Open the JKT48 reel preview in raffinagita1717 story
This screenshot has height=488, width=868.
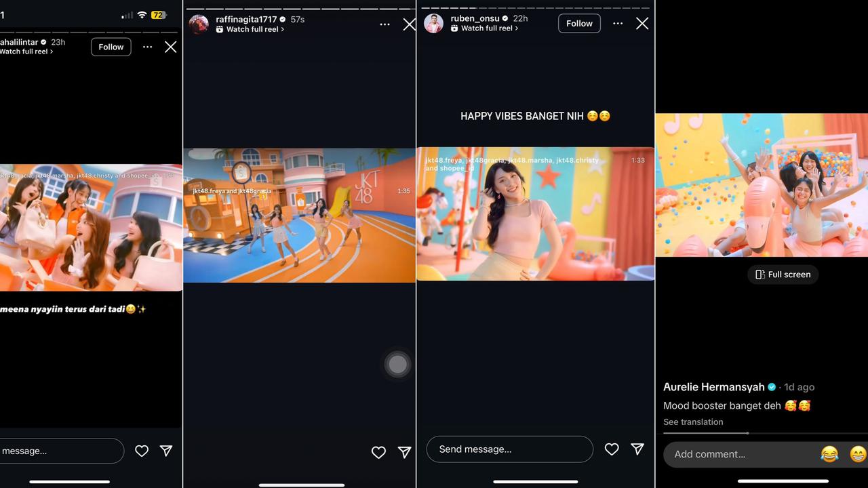pyautogui.click(x=299, y=215)
